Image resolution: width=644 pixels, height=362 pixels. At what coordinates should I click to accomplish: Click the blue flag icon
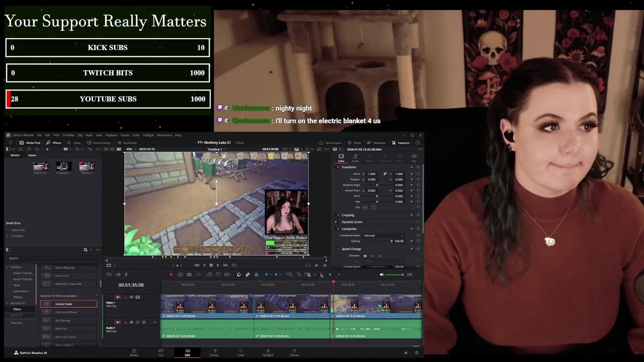(x=266, y=275)
